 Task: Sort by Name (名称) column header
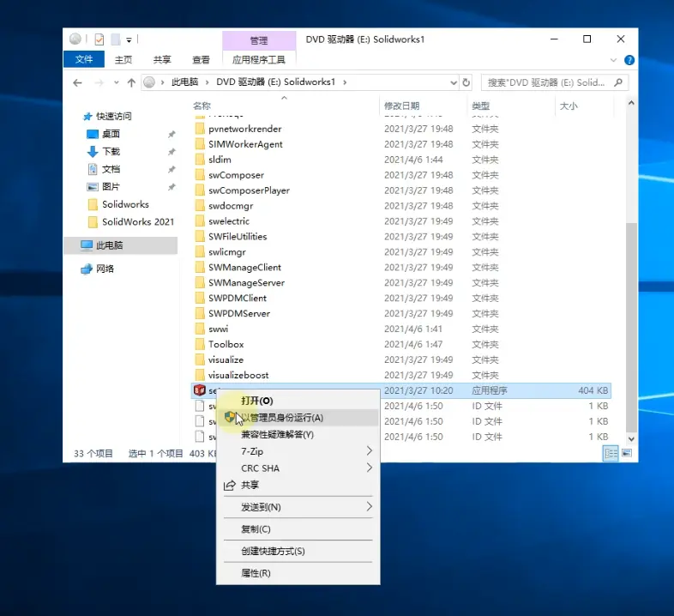pyautogui.click(x=202, y=106)
